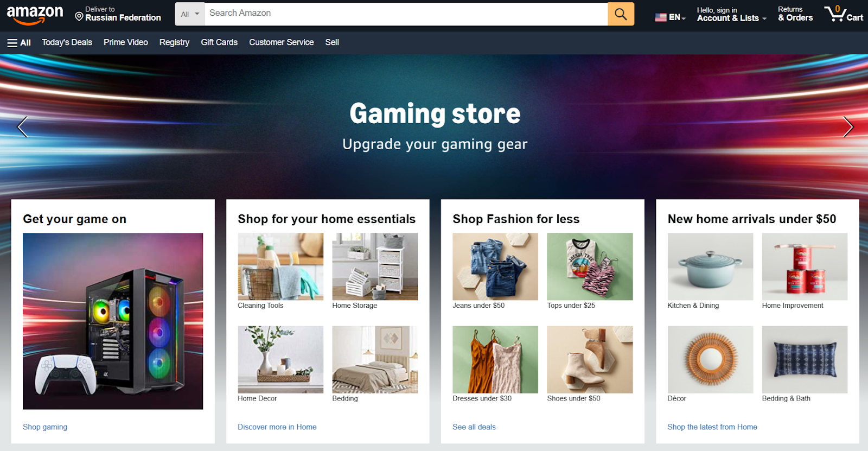Focus the Search Amazon input field

click(x=406, y=14)
